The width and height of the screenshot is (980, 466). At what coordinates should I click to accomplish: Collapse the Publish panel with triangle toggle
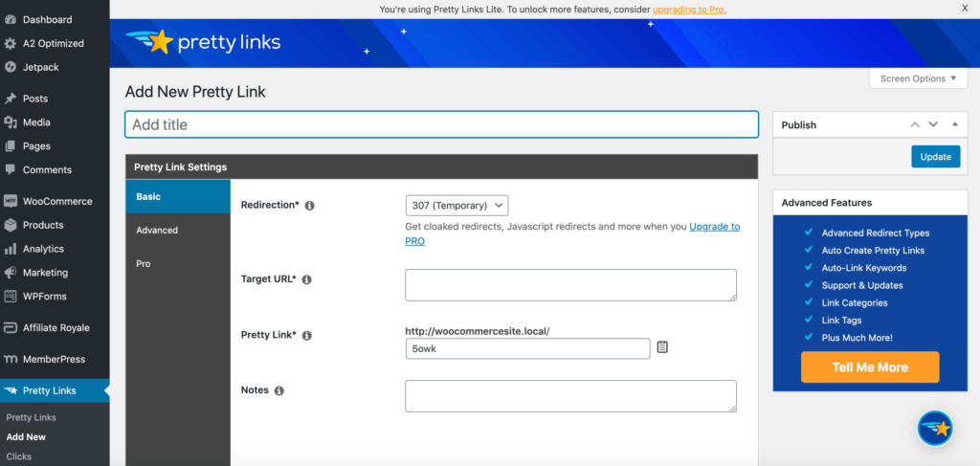[x=954, y=124]
